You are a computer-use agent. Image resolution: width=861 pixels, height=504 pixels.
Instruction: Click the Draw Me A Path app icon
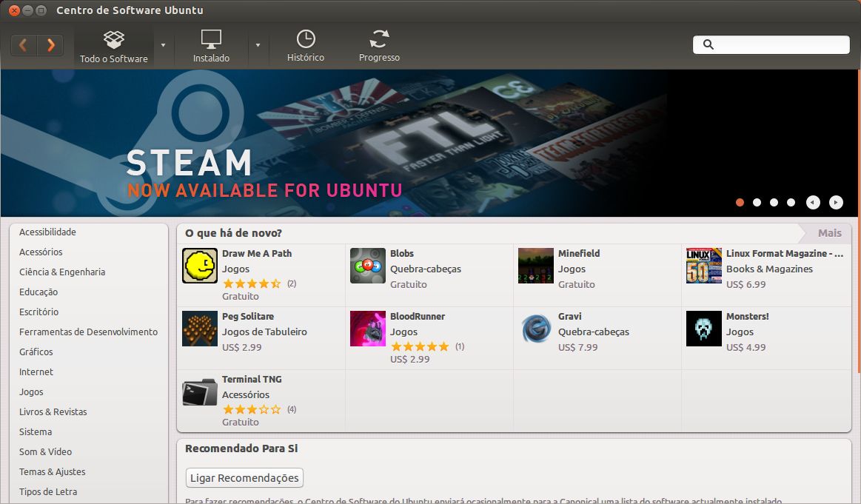[x=200, y=266]
